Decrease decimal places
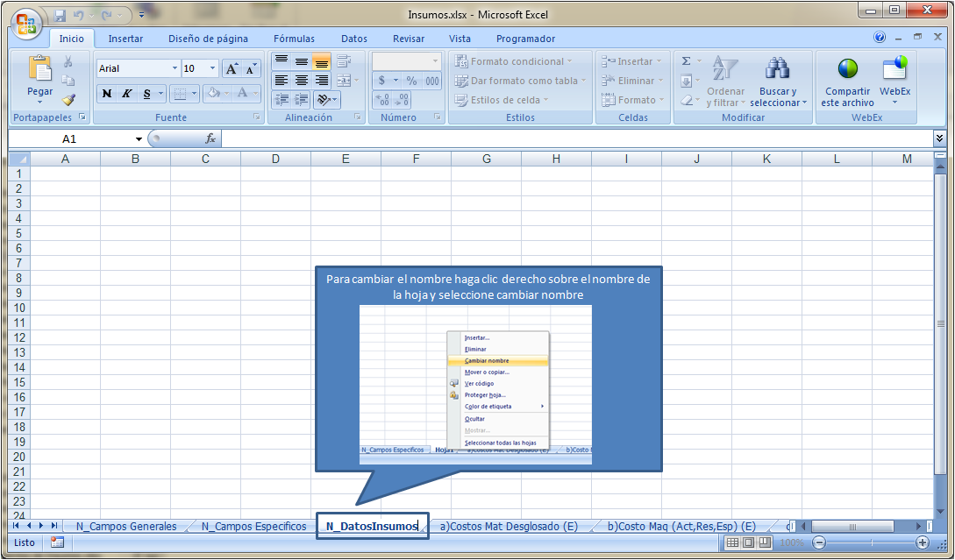The image size is (955, 560). 403,99
